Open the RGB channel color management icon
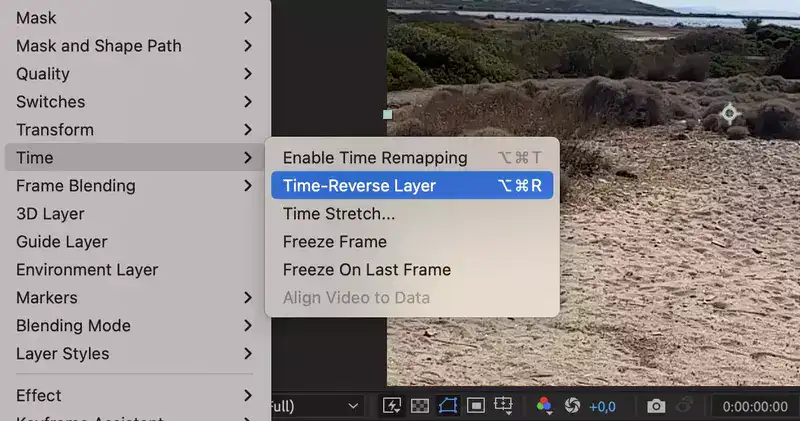The width and height of the screenshot is (800, 421). 544,406
